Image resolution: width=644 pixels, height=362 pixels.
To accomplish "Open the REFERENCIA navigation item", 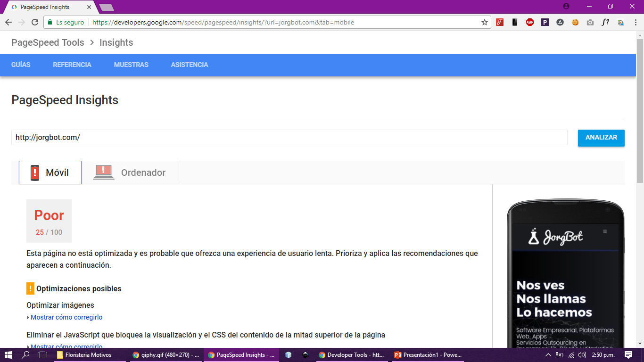I will [72, 65].
